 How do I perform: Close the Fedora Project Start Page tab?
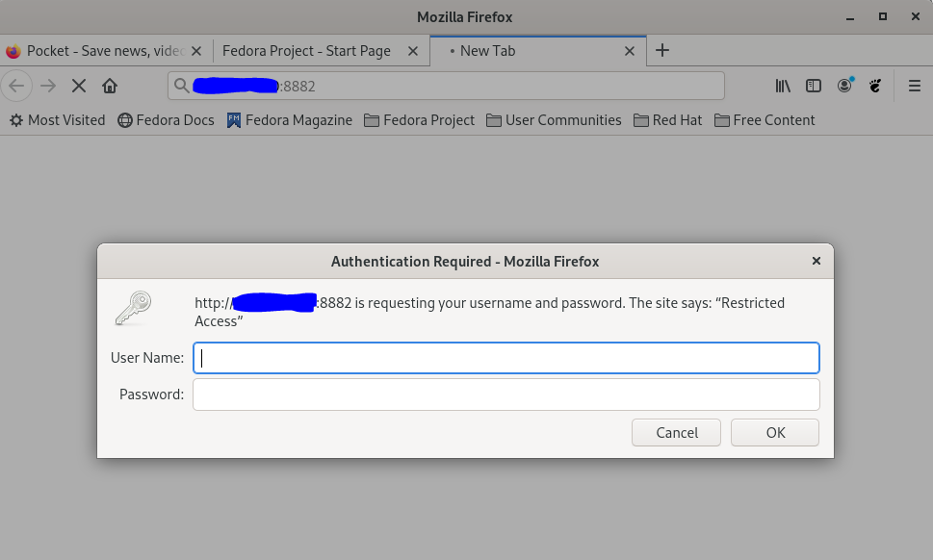point(413,51)
